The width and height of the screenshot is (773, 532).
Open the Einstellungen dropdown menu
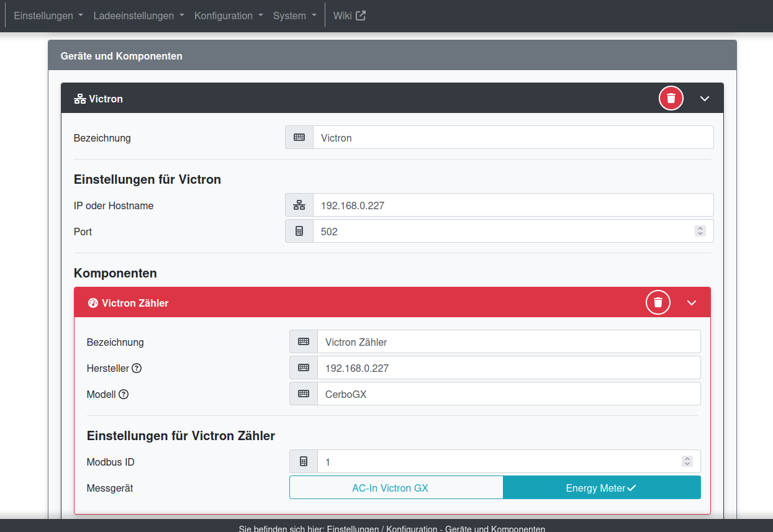point(48,16)
